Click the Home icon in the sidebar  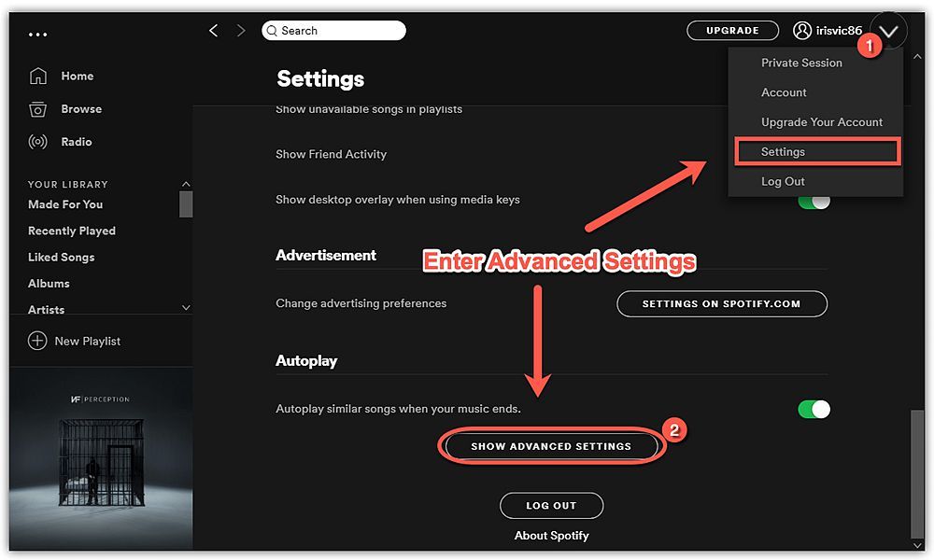(38, 76)
